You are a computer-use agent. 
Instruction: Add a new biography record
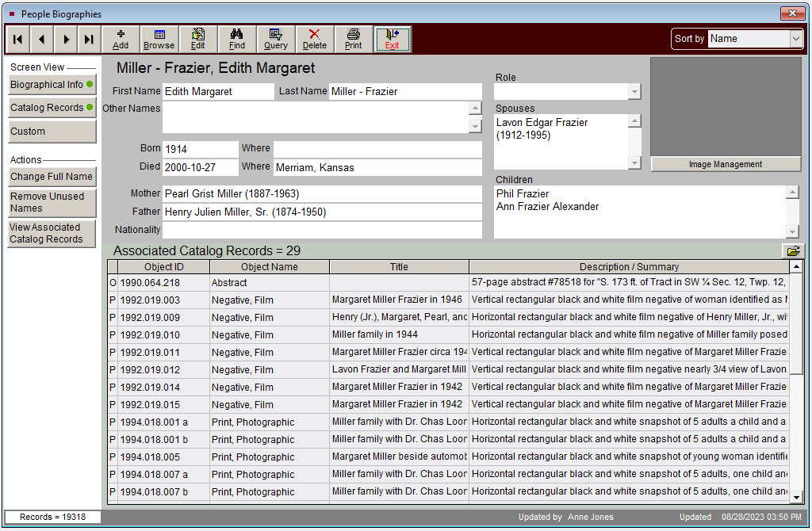click(121, 39)
